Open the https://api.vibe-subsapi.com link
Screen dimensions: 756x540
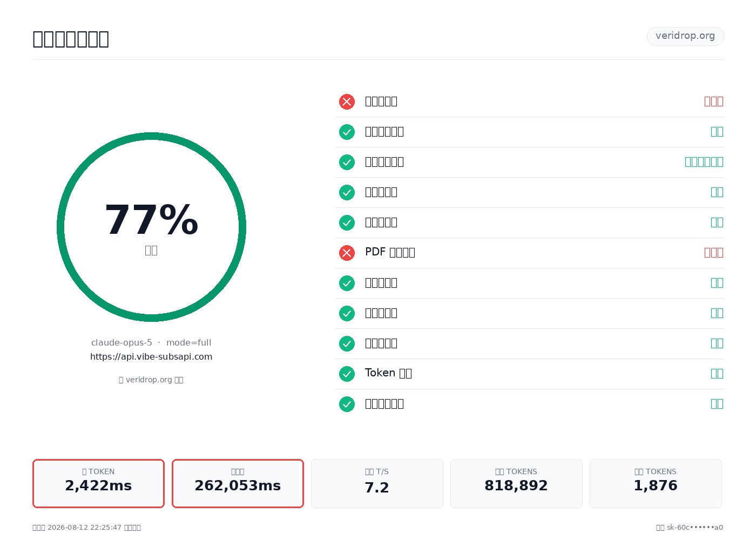coord(151,356)
